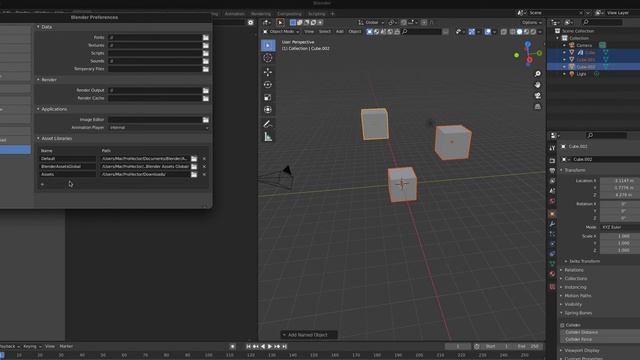Click folder icon next to Fonts path
Screen dimensions: 640x360
[206, 38]
